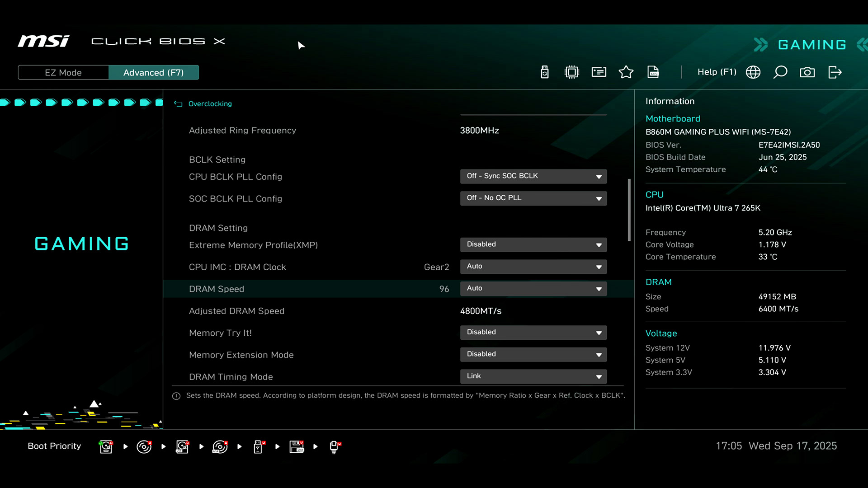Take a screenshot with camera icon
868x488 pixels.
[x=807, y=72]
